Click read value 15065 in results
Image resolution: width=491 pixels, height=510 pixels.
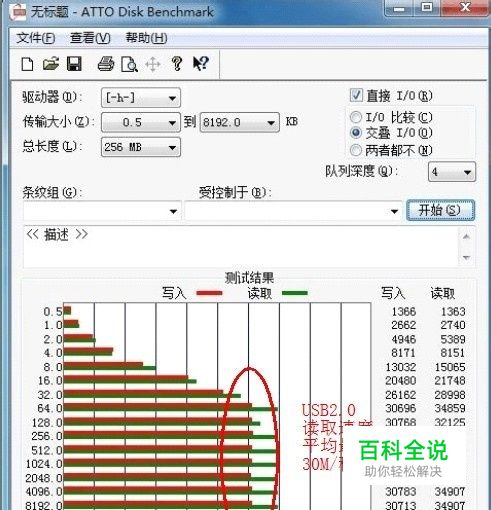tap(450, 367)
